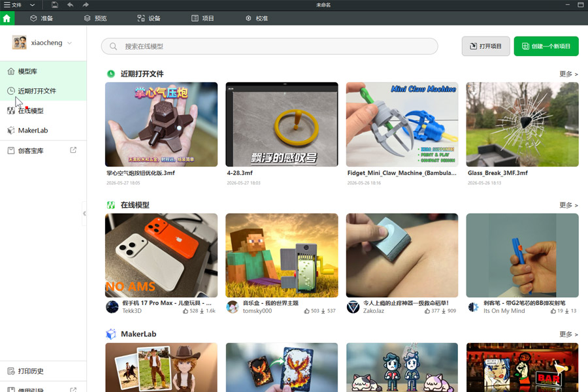The height and width of the screenshot is (392, 588).
Task: Click the like icon showing 528
Action: pos(186,311)
